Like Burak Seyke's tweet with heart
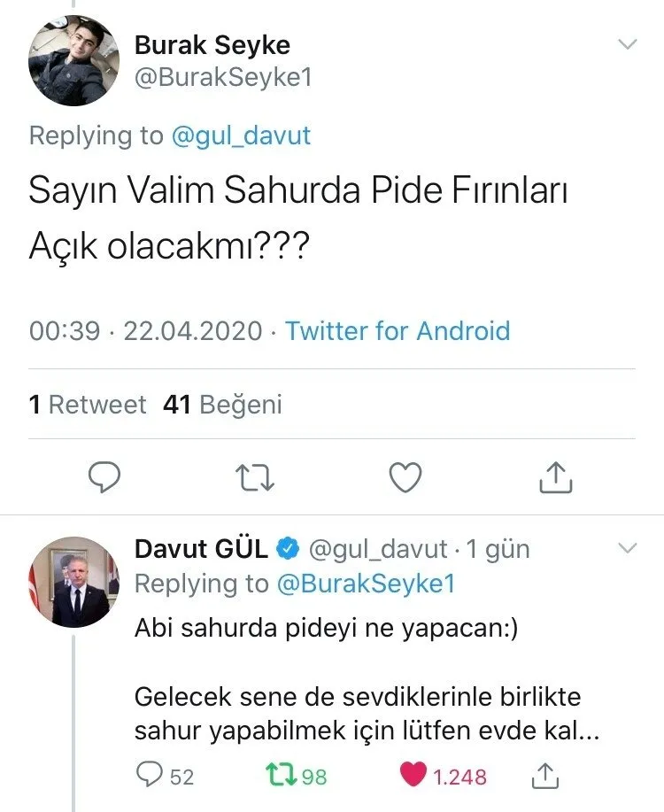Screen dimensions: 664x812 tap(405, 478)
